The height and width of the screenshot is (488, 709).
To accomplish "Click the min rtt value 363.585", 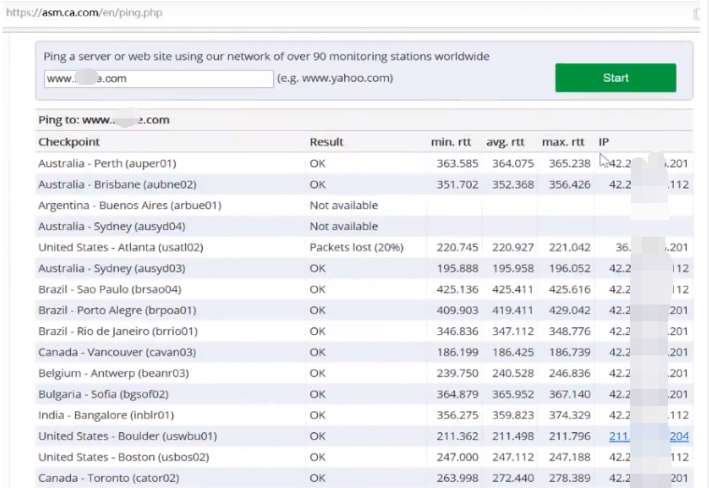I will [x=457, y=163].
